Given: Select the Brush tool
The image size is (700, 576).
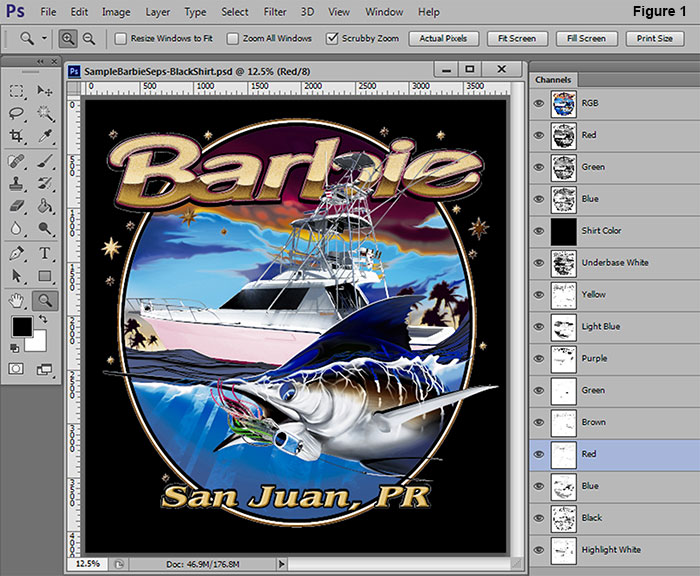Looking at the screenshot, I should [x=45, y=161].
